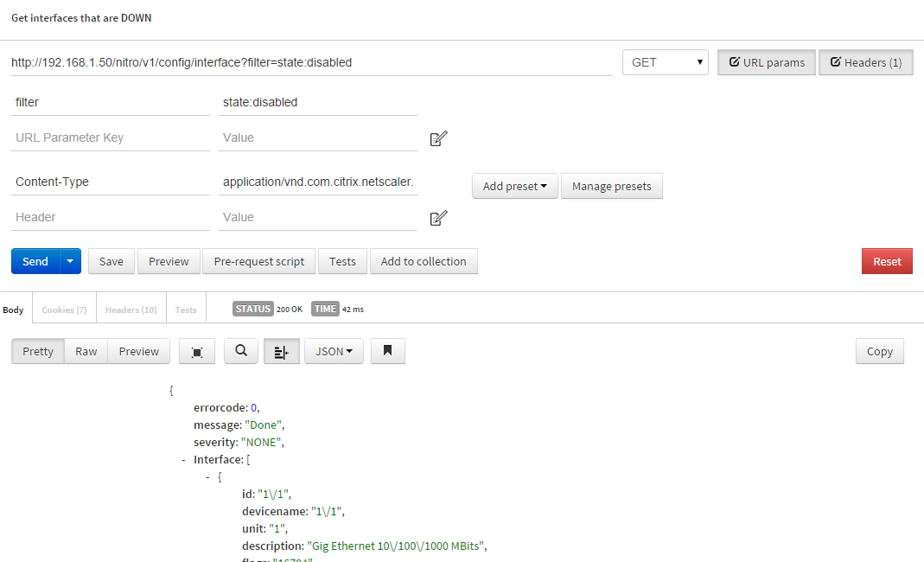
Task: Toggle the line wrap icon
Action: tap(281, 352)
